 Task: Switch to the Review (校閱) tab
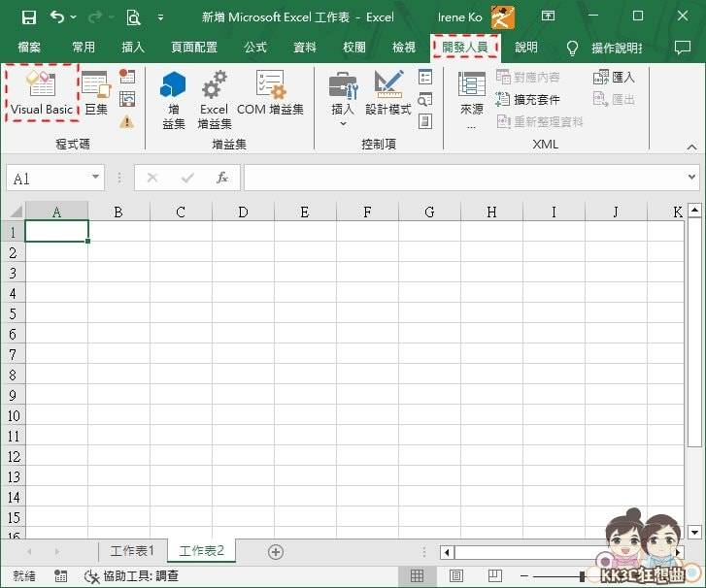pyautogui.click(x=354, y=48)
